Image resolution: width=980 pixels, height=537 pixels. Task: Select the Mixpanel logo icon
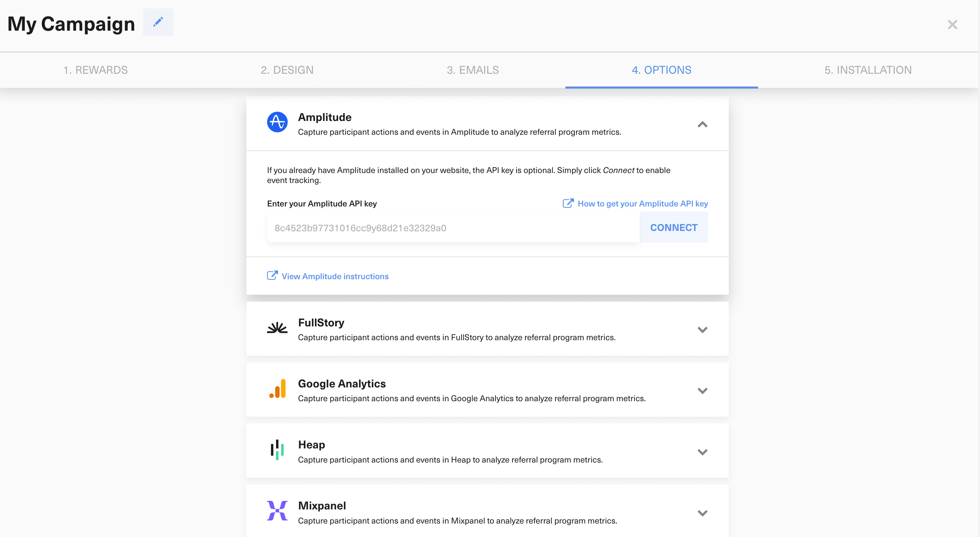277,511
